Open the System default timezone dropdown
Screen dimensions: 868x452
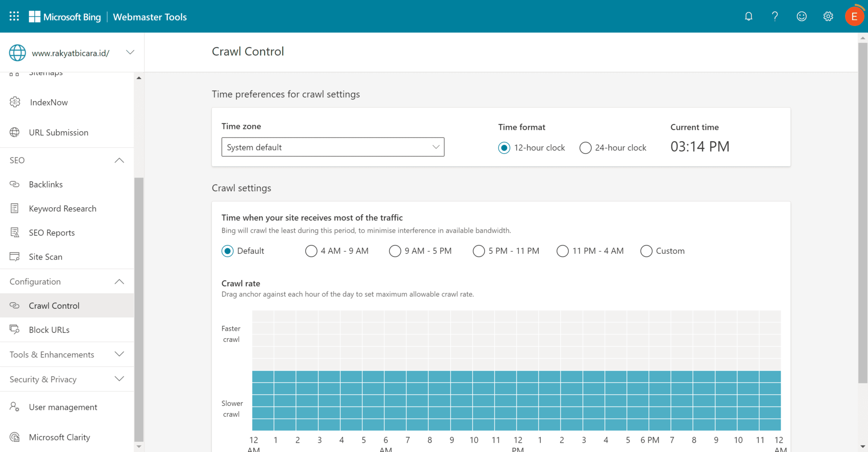(x=333, y=147)
